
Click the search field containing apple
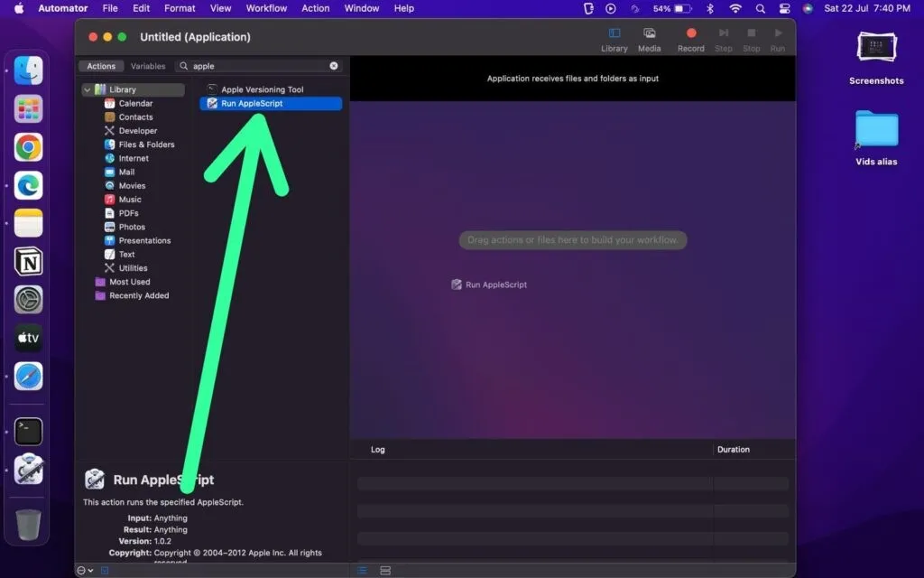pos(259,66)
